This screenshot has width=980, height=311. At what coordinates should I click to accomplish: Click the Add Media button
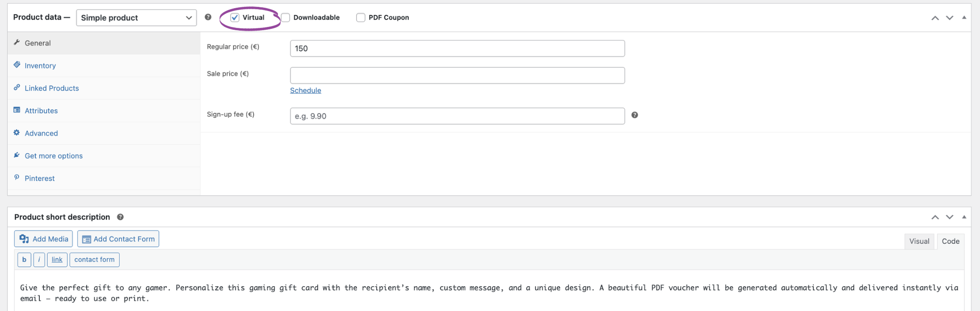(x=43, y=239)
